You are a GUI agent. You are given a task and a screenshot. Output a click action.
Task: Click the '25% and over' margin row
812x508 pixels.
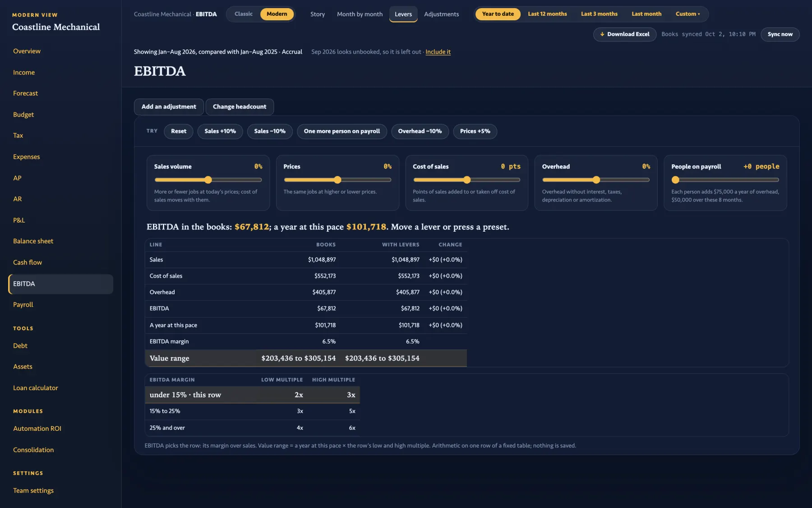tap(252, 428)
